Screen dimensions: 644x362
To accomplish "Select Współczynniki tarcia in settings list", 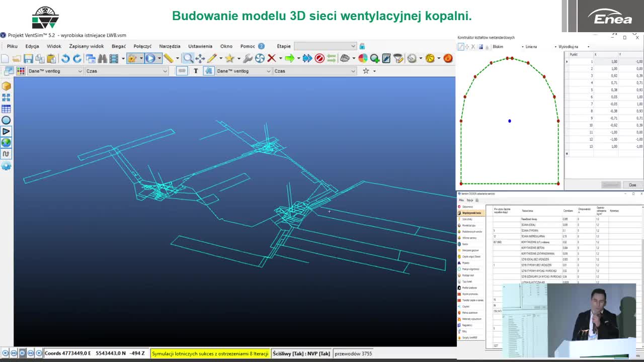I will (x=471, y=213).
